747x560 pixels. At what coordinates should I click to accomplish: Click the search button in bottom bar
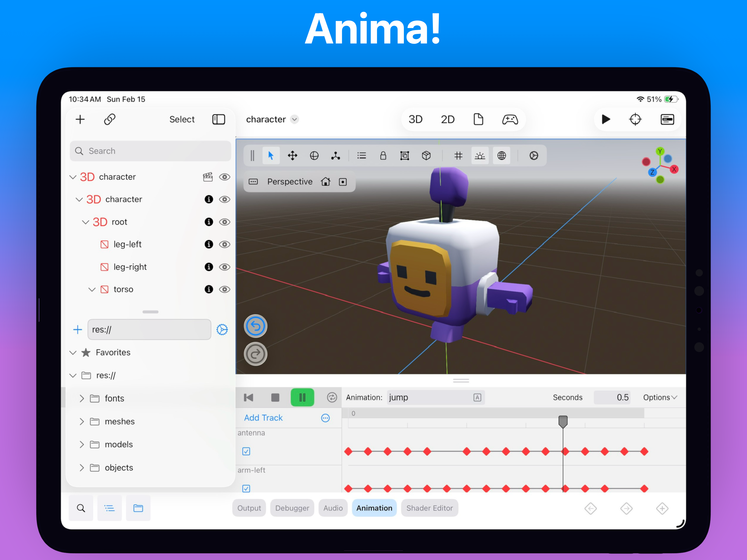(x=81, y=508)
